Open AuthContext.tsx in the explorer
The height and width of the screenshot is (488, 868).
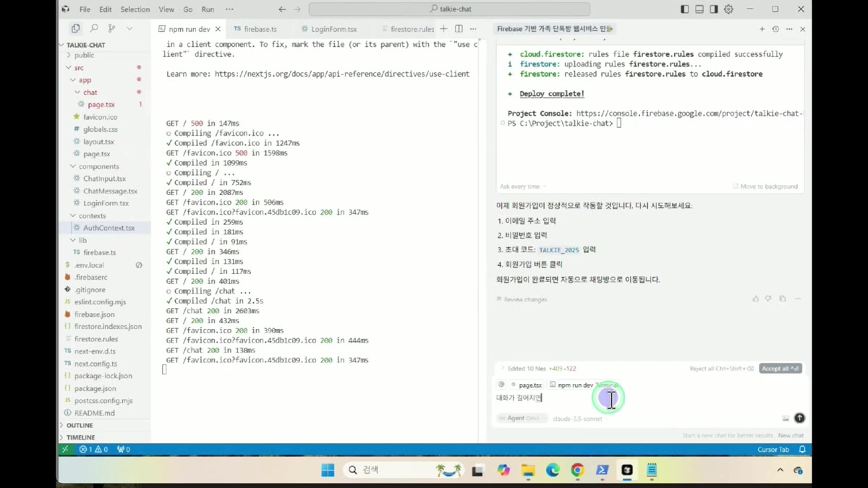click(109, 228)
